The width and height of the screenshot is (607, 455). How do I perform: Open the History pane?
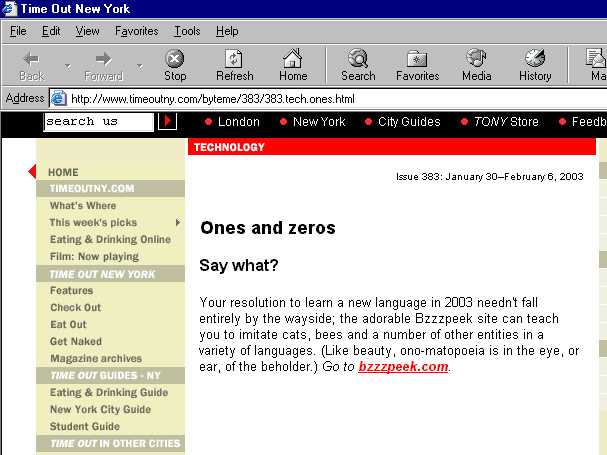(x=535, y=65)
